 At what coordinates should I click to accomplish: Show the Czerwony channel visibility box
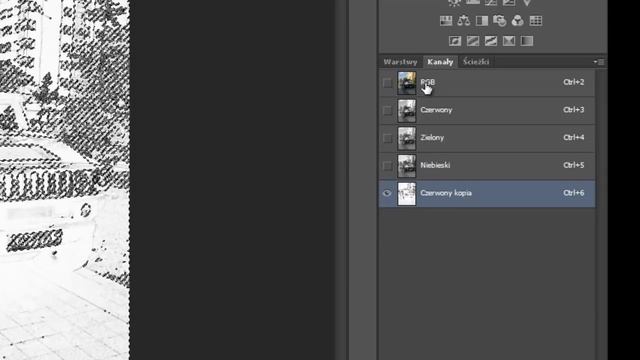coord(387,111)
